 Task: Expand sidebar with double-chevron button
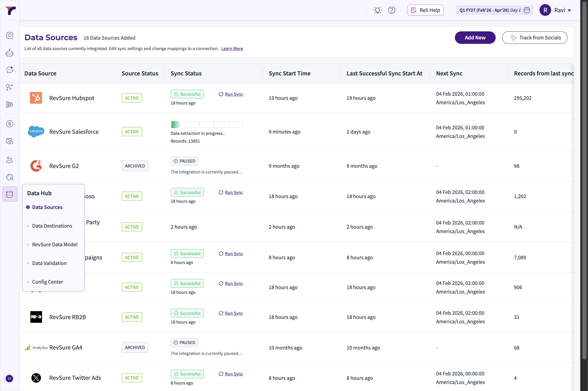pyautogui.click(x=9, y=379)
